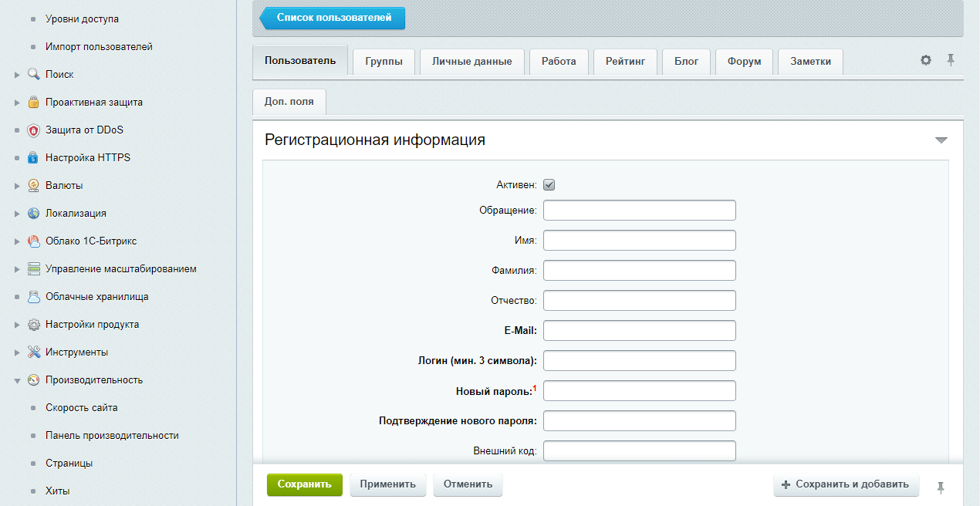The height and width of the screenshot is (506, 980).
Task: Focus the E-Mail input field
Action: [640, 331]
